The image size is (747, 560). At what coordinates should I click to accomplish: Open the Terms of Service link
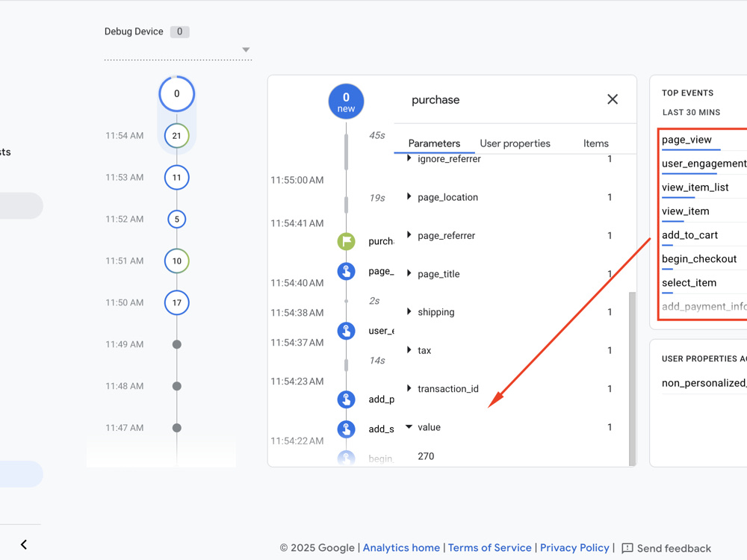click(489, 547)
